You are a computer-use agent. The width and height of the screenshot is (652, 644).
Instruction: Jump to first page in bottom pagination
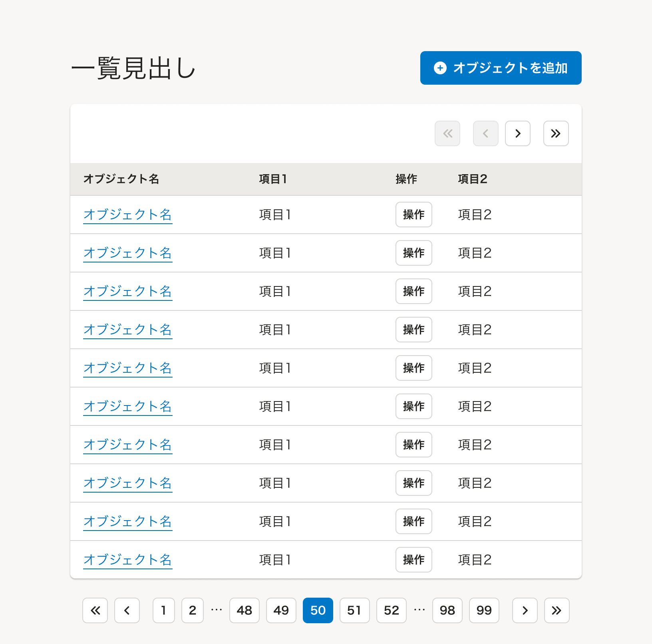click(x=95, y=610)
